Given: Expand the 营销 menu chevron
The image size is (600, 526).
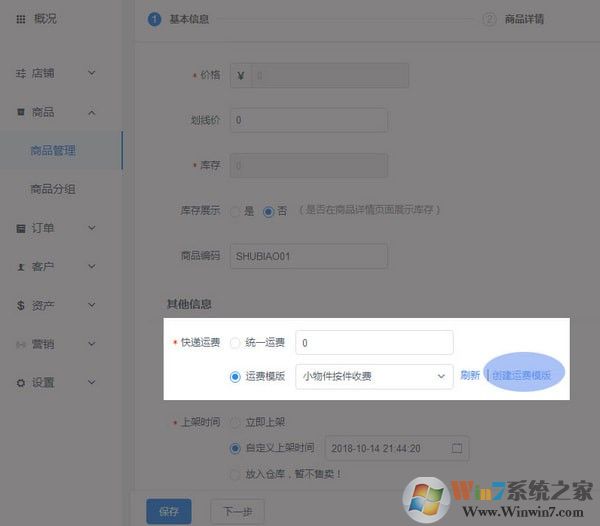Looking at the screenshot, I should (91, 344).
